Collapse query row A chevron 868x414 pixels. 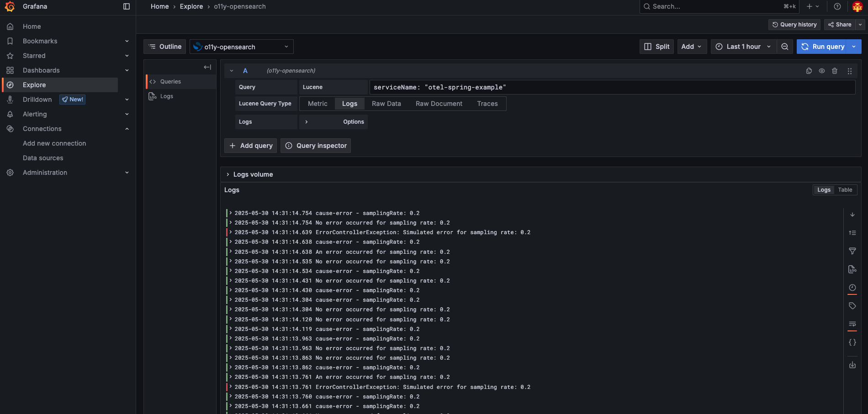tap(232, 71)
